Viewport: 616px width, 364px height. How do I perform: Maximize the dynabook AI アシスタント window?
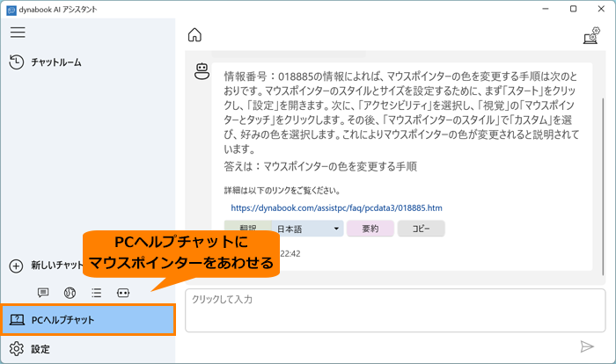(x=573, y=9)
